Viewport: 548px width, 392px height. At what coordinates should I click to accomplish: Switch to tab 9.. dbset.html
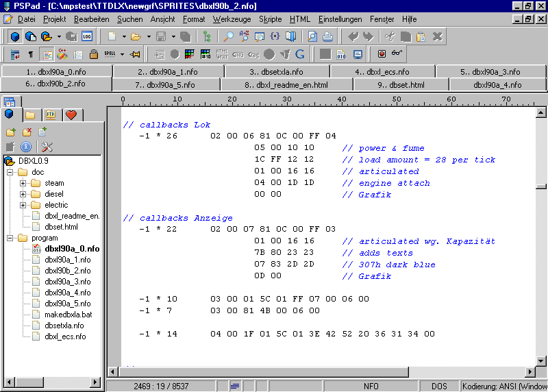point(401,84)
